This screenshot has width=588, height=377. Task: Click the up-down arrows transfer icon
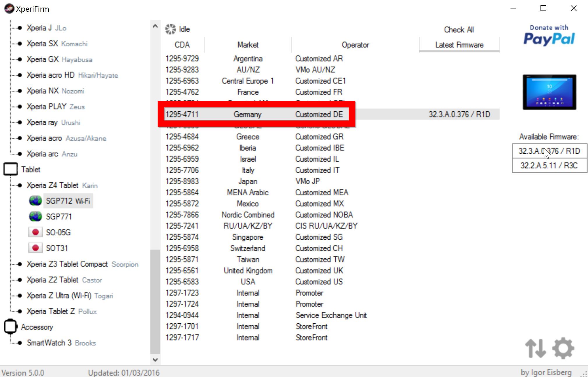tap(536, 348)
